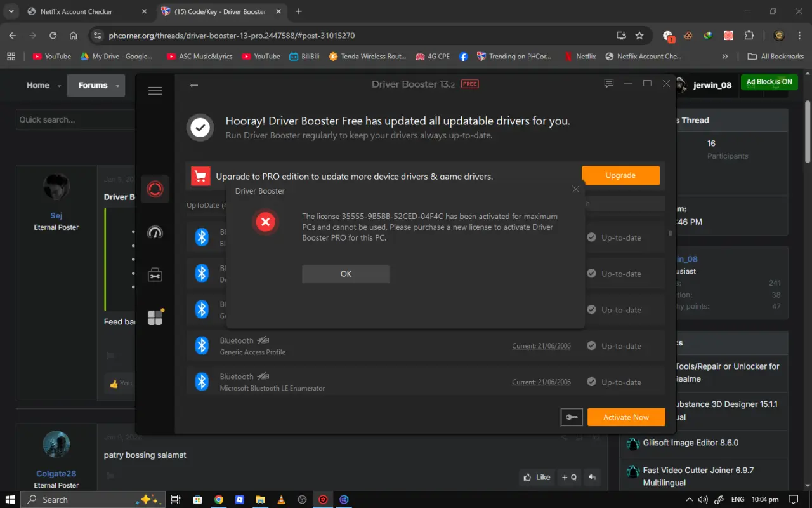The height and width of the screenshot is (508, 812).
Task: Click the cookie extension icon in Chrome
Action: (687, 36)
